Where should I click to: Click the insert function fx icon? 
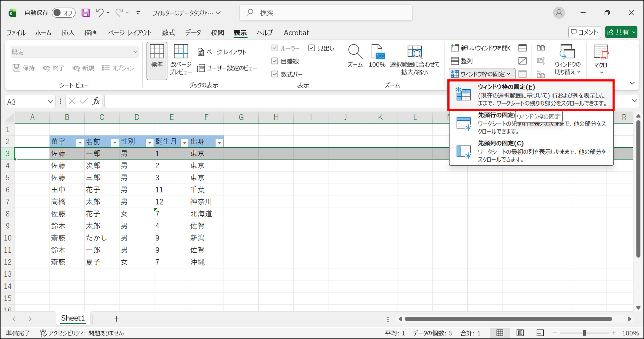tap(96, 101)
